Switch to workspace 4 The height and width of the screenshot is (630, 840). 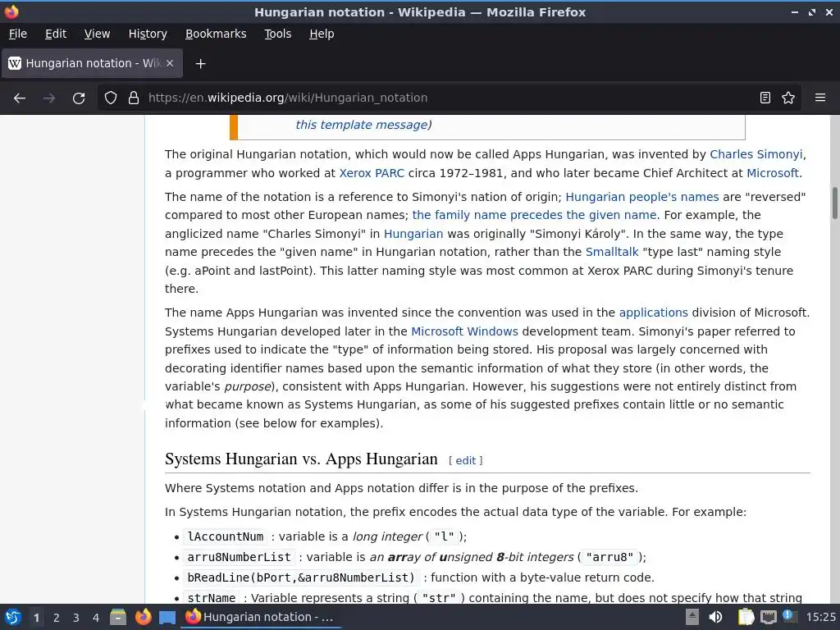[96, 618]
